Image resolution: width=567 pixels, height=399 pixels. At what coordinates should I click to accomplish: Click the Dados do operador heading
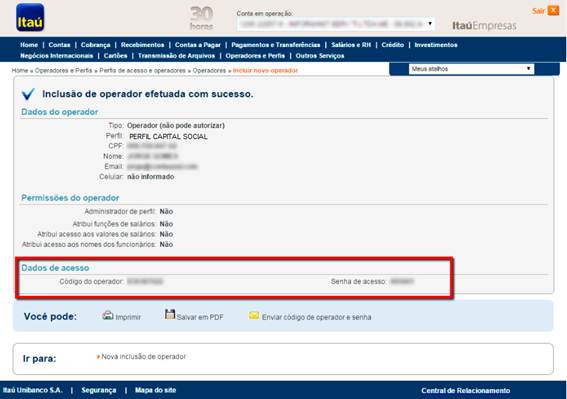(60, 112)
